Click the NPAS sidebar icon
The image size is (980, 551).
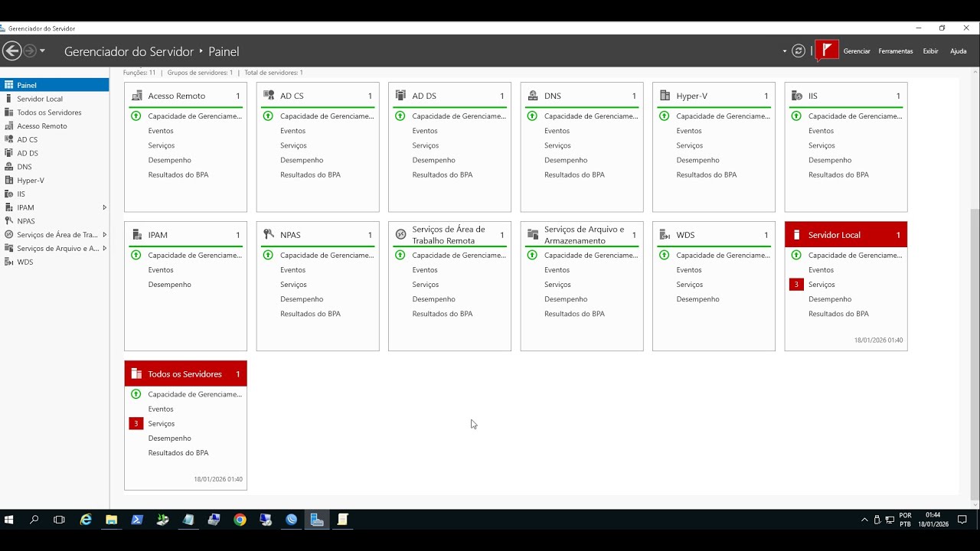click(x=9, y=221)
